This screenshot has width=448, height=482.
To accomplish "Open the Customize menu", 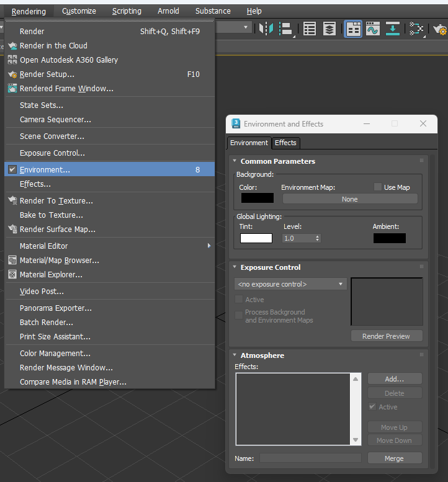I will (79, 11).
